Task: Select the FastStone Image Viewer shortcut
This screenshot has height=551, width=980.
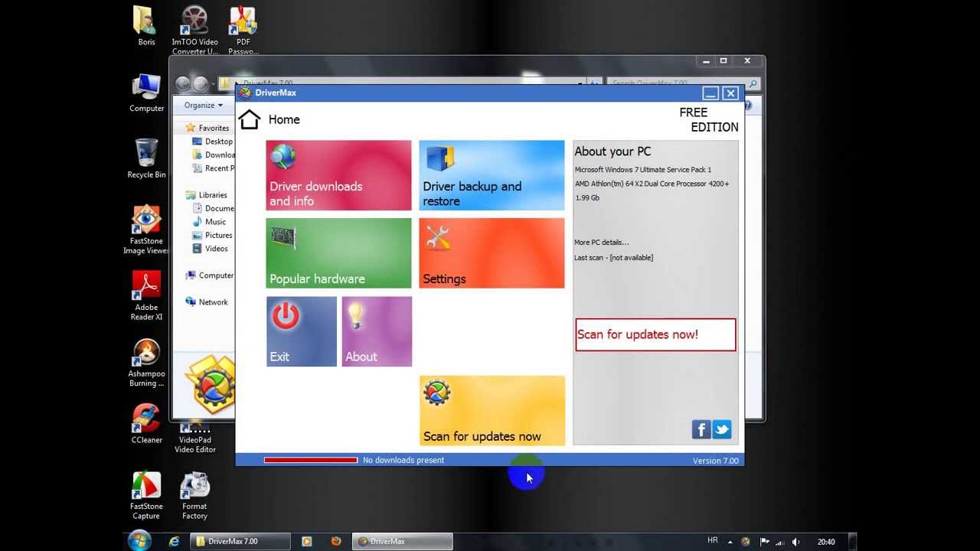Action: (146, 230)
